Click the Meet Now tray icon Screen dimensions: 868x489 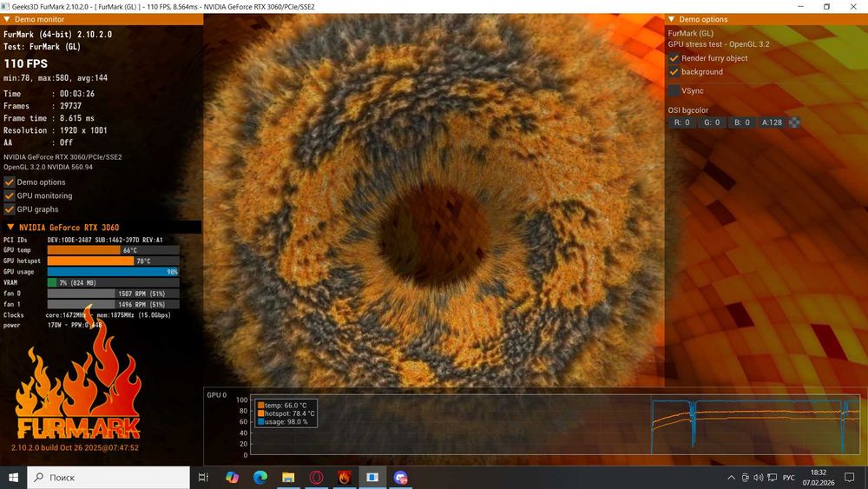(x=745, y=478)
